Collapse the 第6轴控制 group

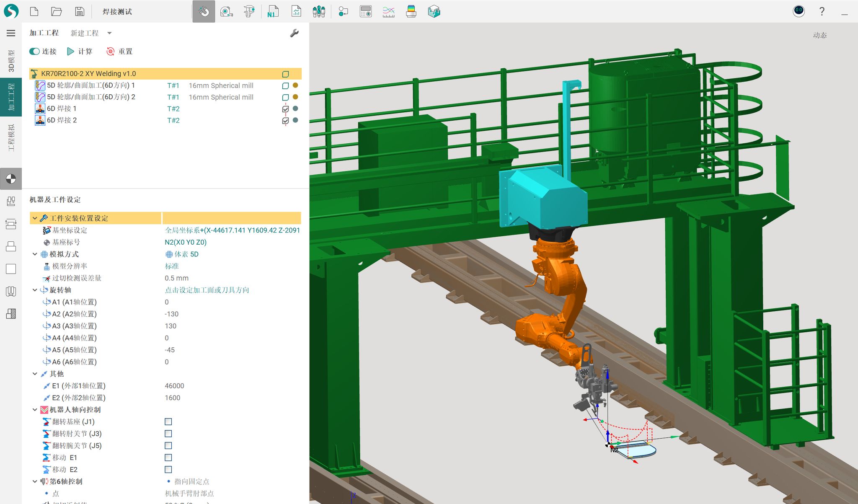coord(35,481)
